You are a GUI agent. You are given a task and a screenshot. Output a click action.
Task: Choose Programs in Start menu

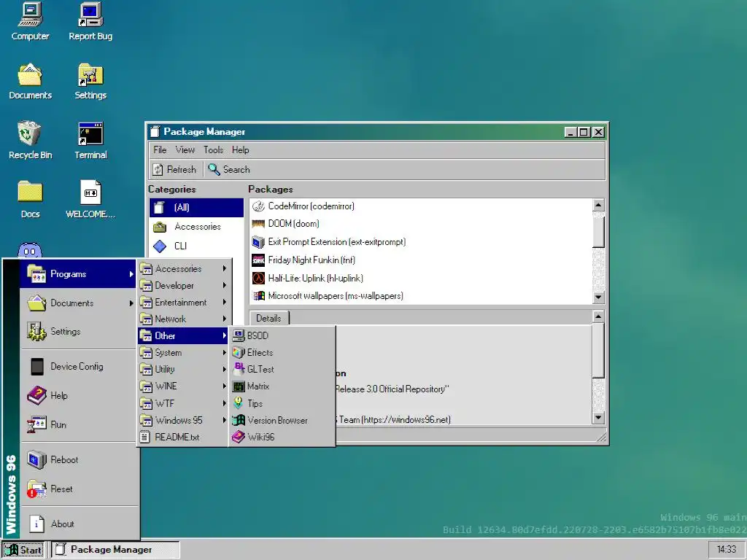point(78,274)
